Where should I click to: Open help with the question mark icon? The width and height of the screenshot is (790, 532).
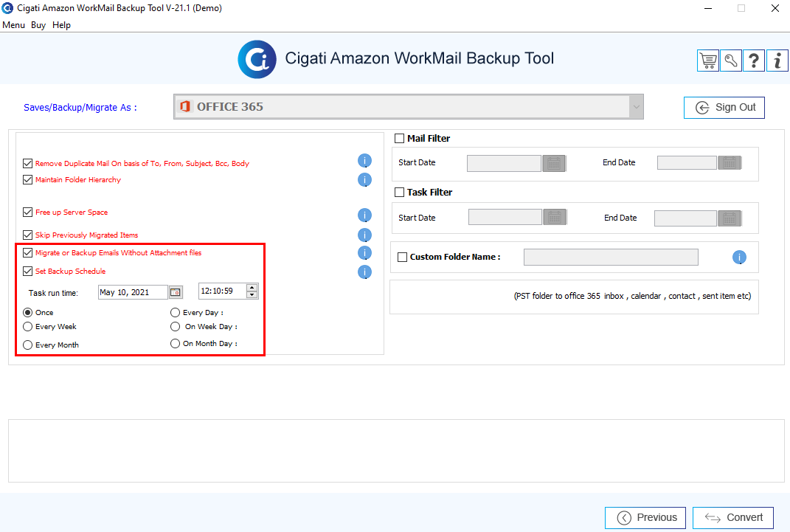click(x=754, y=61)
